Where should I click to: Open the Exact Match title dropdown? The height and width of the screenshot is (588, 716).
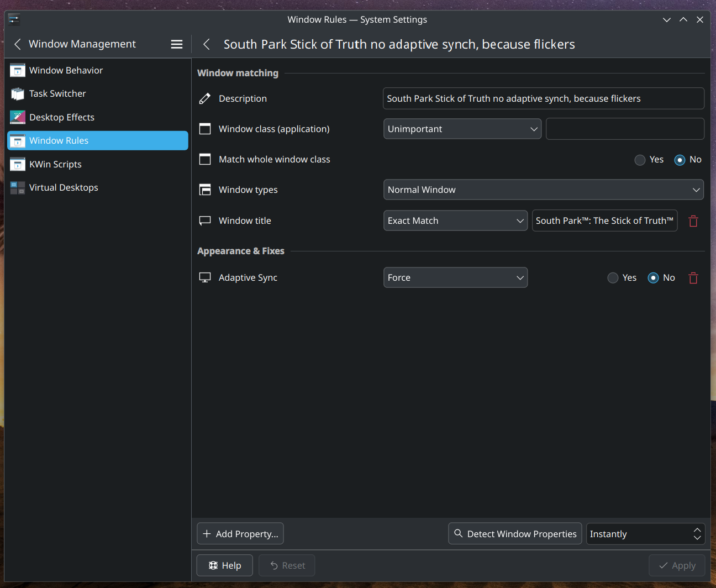click(x=455, y=221)
